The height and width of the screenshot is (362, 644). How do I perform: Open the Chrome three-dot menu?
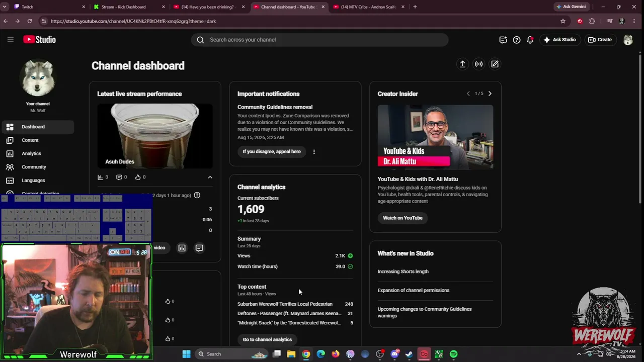tap(635, 21)
